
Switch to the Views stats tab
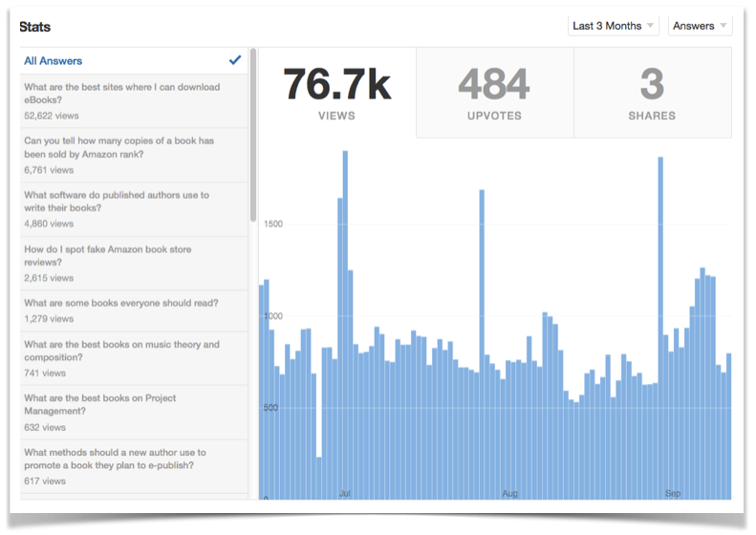(x=336, y=94)
